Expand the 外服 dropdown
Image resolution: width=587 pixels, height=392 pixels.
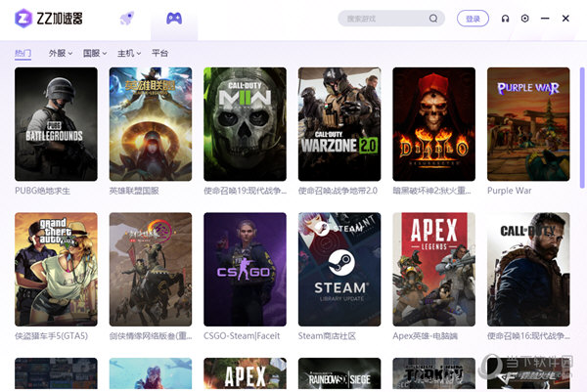(x=61, y=53)
